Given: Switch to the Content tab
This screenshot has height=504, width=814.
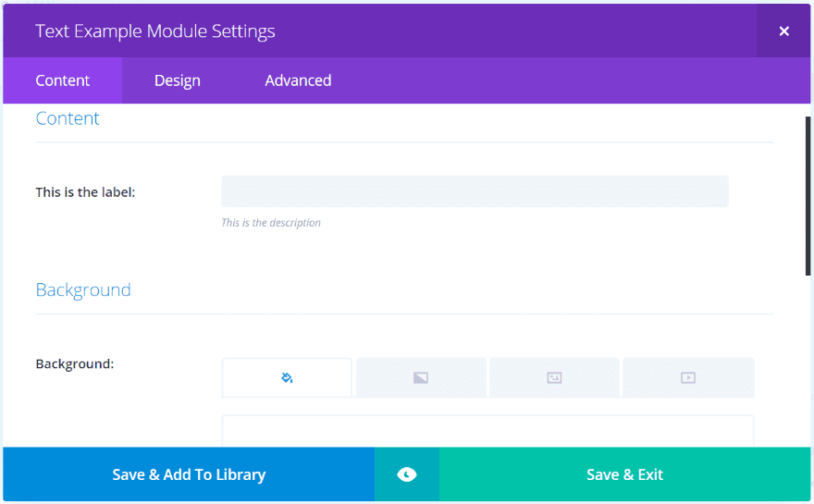Looking at the screenshot, I should coord(62,80).
